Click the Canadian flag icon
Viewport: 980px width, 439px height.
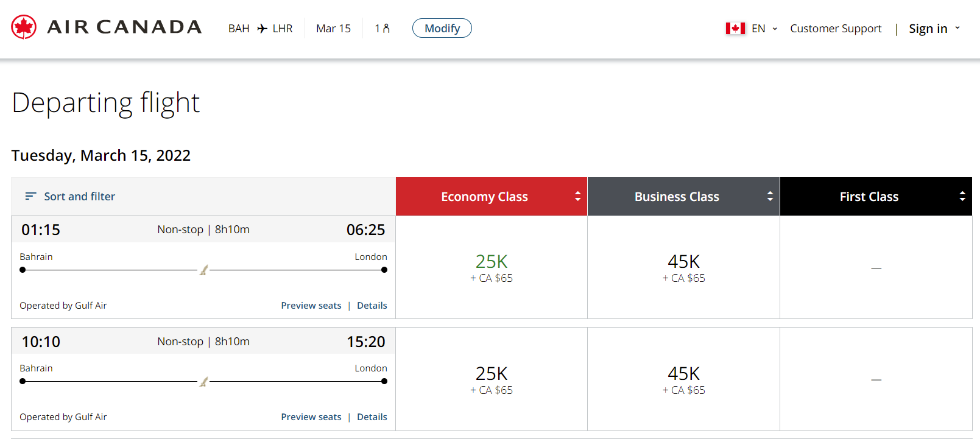(x=735, y=29)
